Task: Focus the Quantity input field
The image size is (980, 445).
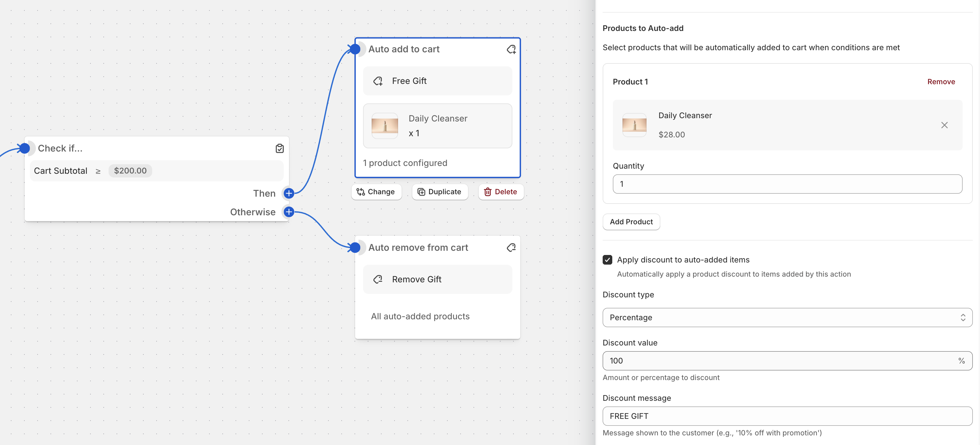Action: pyautogui.click(x=787, y=184)
